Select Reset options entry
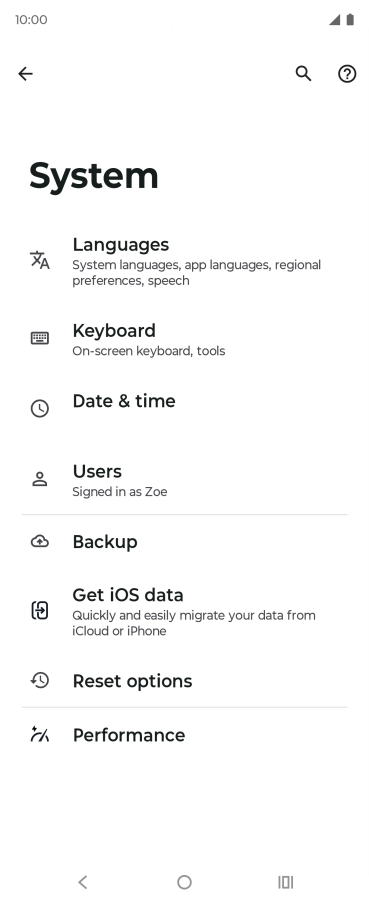The image size is (369, 904). [x=184, y=681]
